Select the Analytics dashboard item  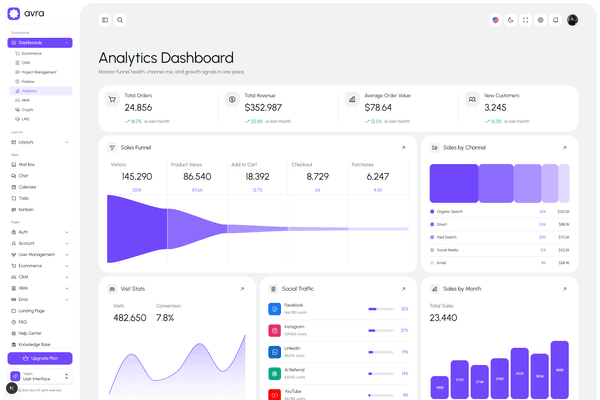[41, 91]
